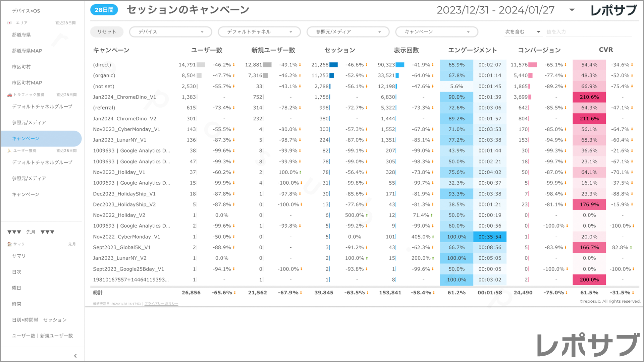The height and width of the screenshot is (362, 644).
Task: Click the Japan flag icon beside エリア
Action: pos(9,23)
